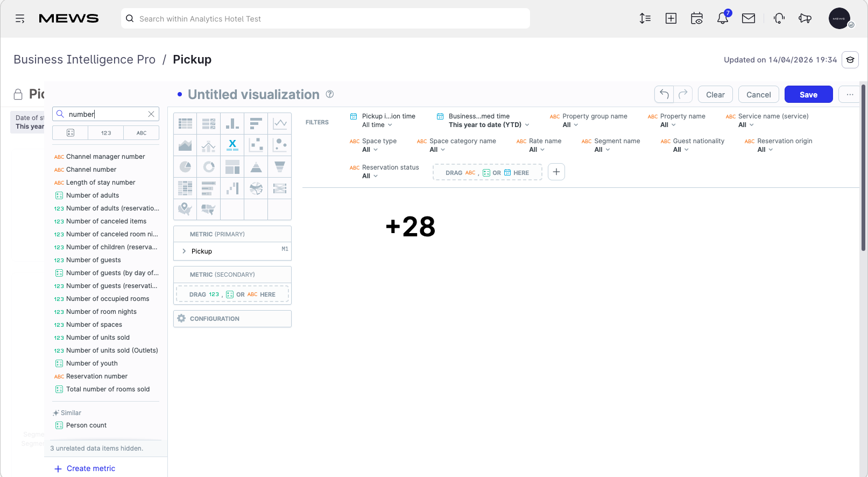Open the support headset icon
The width and height of the screenshot is (868, 477).
pos(779,18)
